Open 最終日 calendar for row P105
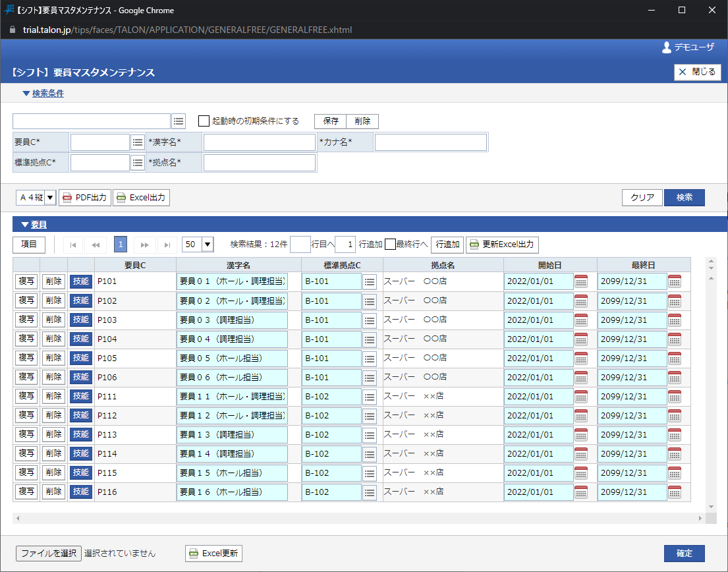Viewport: 728px width, 572px height. (x=675, y=358)
